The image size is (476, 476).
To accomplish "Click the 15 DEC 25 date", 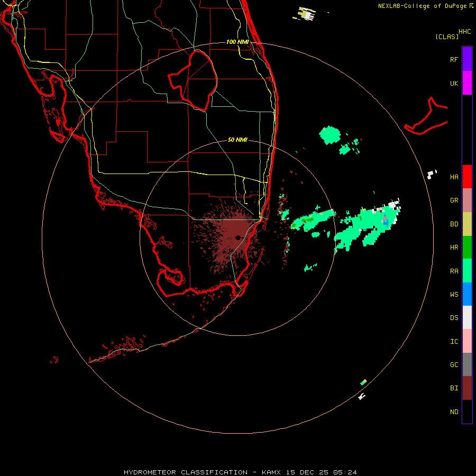I will (x=308, y=472).
